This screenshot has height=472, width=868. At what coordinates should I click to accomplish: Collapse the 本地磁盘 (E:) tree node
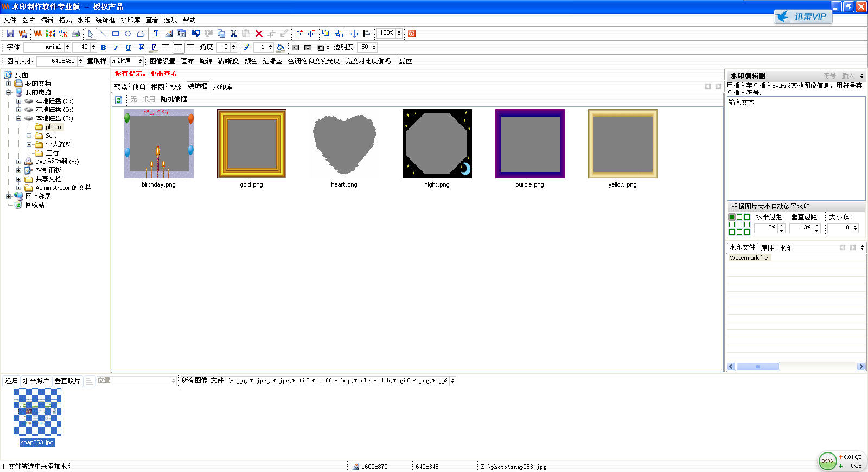point(18,118)
